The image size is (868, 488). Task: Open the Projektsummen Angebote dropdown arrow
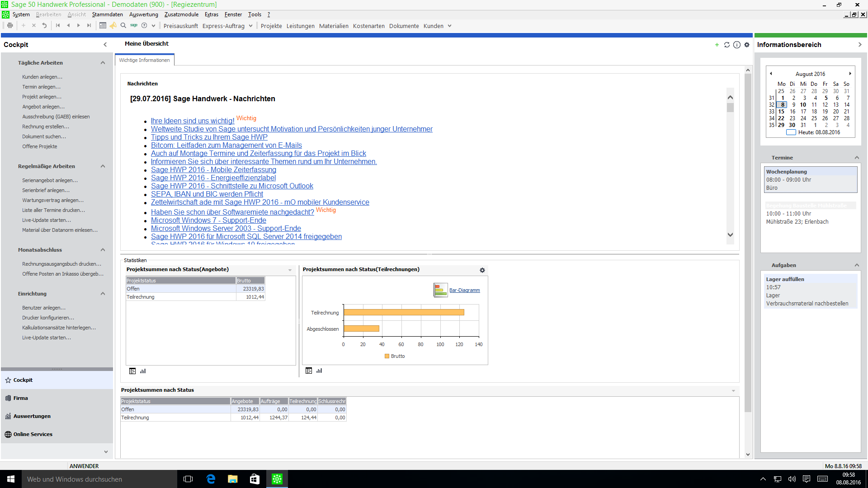(x=290, y=270)
